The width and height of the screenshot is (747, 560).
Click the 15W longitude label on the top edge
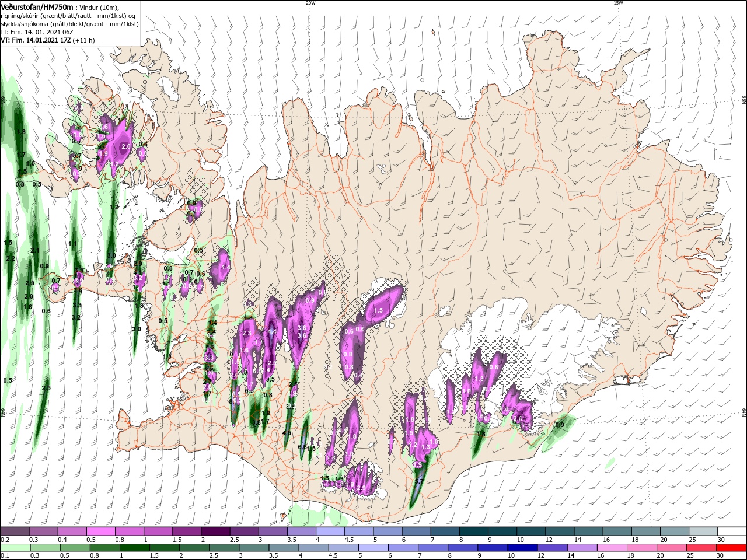(x=617, y=3)
